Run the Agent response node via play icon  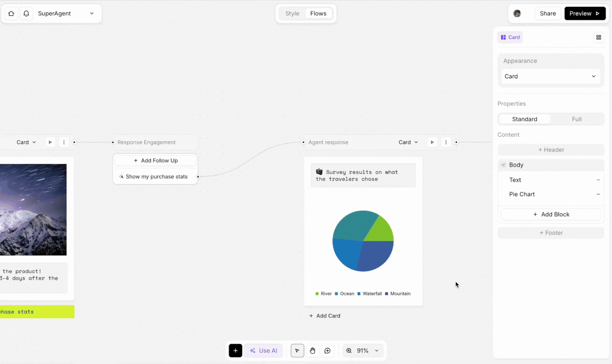[x=432, y=142]
